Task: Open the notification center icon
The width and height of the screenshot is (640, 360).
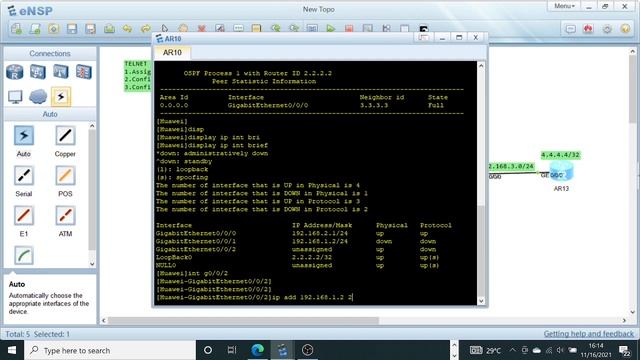Action: [x=624, y=350]
